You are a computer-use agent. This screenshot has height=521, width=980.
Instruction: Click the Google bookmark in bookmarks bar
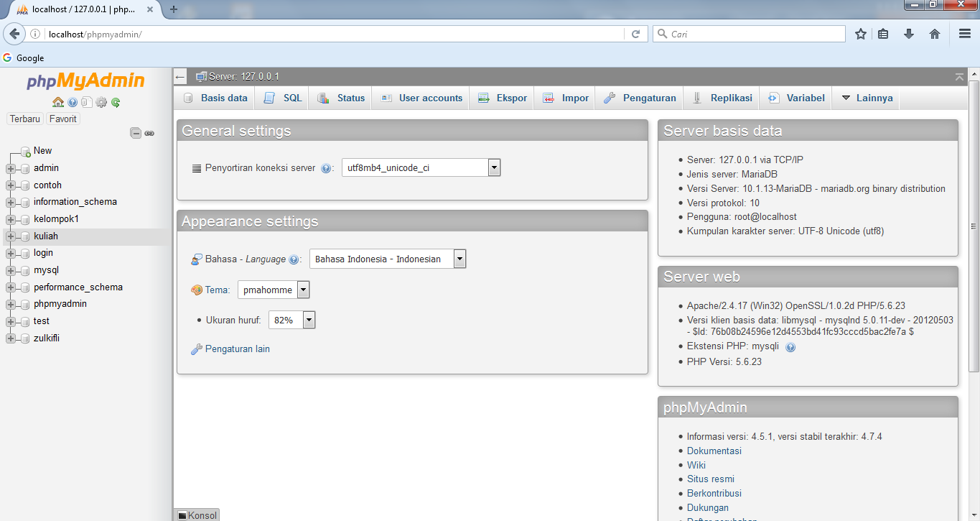[x=23, y=58]
